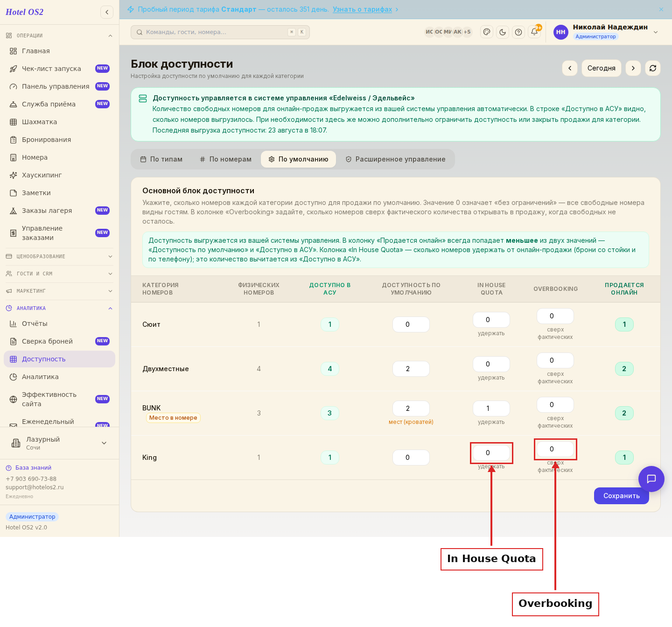The image size is (672, 627).
Task: Open the chat bubble widget
Action: pos(651,479)
